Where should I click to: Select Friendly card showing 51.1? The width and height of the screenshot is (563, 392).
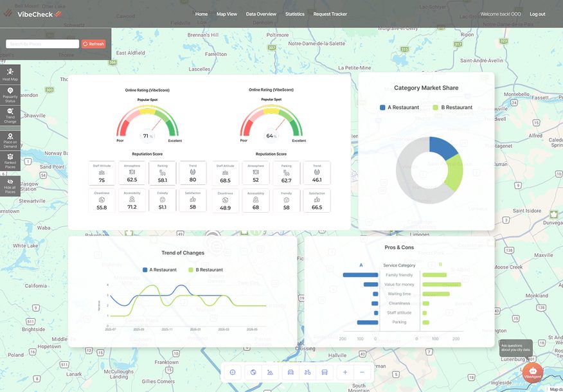(163, 200)
